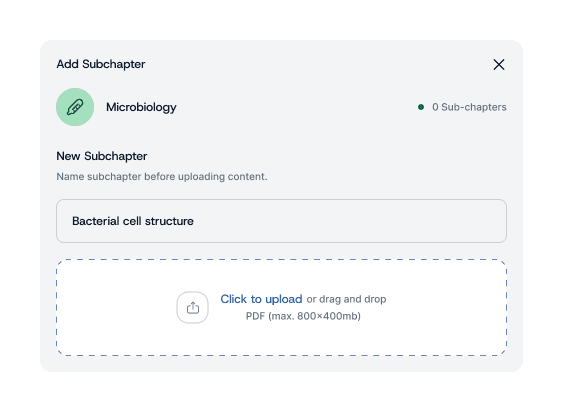This screenshot has height=412, width=563.
Task: Click the PDF max size note
Action: point(303,316)
